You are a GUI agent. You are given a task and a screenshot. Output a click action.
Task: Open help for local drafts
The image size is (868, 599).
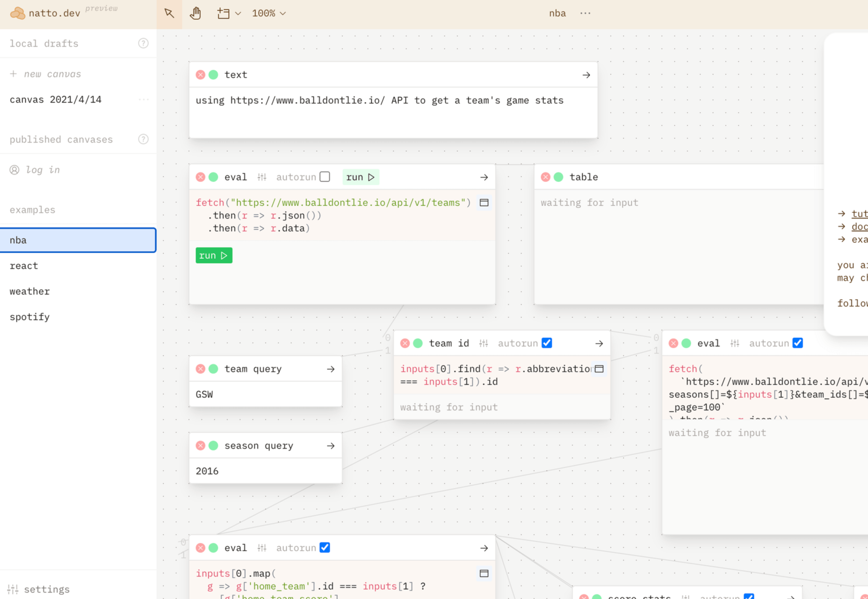(144, 44)
